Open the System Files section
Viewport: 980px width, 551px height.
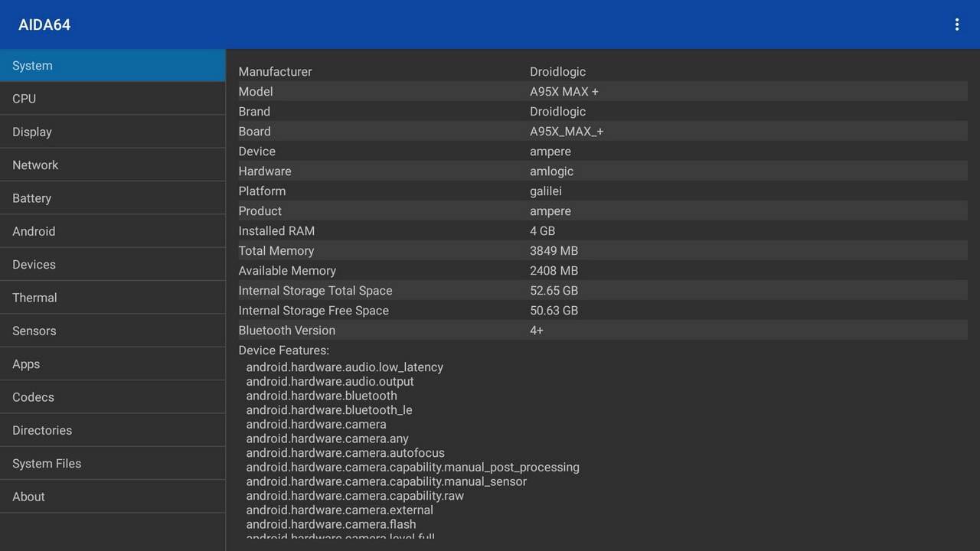(113, 464)
